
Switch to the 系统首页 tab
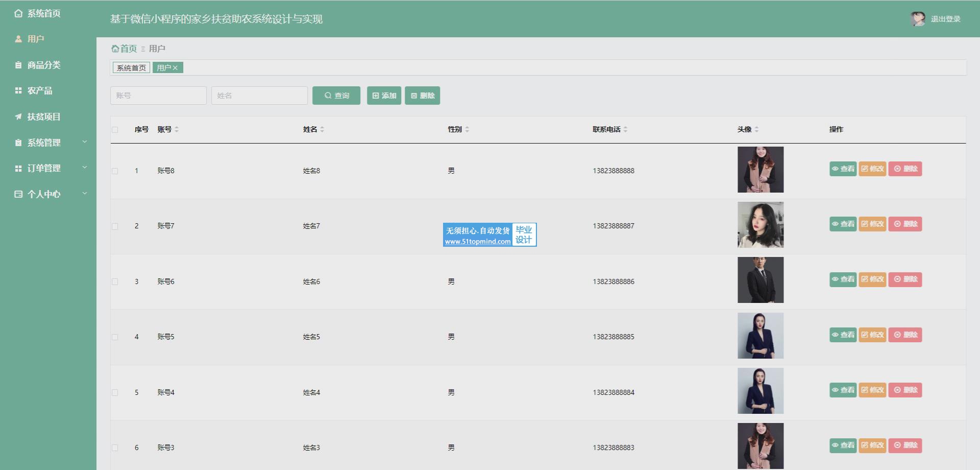pos(131,68)
